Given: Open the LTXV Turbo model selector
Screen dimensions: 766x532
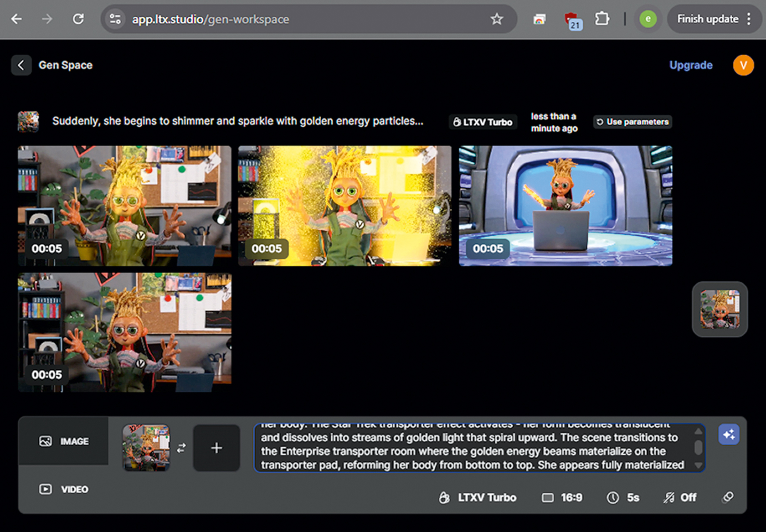Looking at the screenshot, I should pyautogui.click(x=478, y=498).
